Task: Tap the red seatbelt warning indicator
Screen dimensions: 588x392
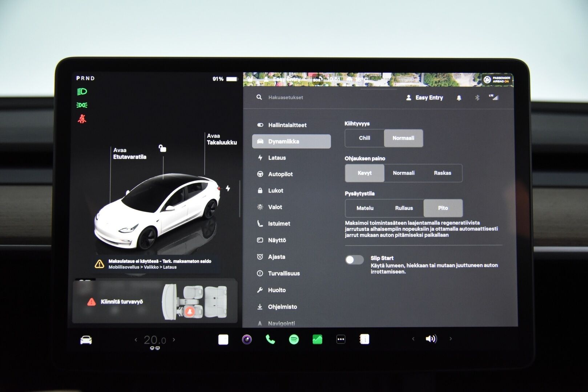Action: [x=82, y=119]
